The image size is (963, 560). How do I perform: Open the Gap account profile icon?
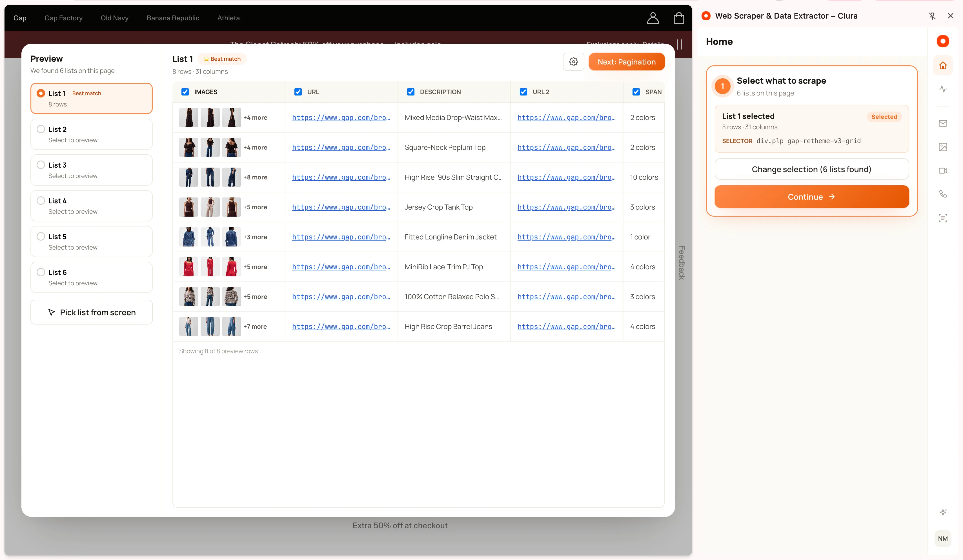click(x=653, y=18)
